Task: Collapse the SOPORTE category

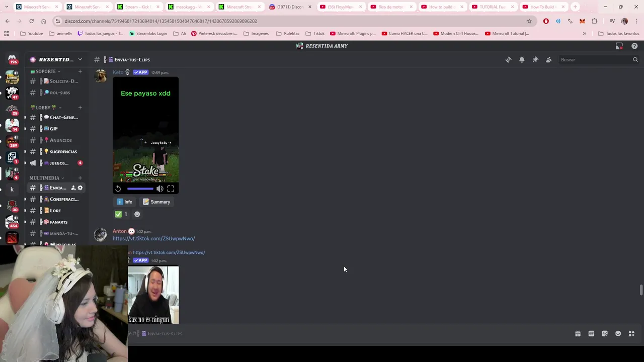Action: pyautogui.click(x=45, y=71)
